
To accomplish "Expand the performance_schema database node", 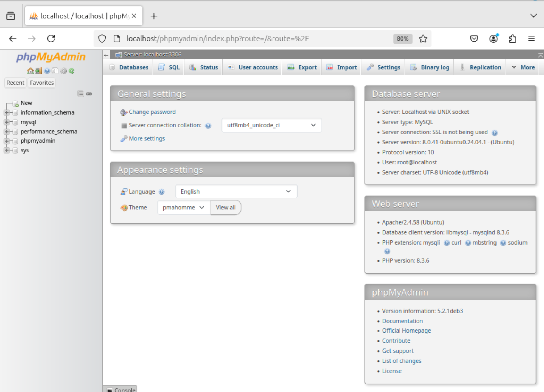I will tap(7, 131).
